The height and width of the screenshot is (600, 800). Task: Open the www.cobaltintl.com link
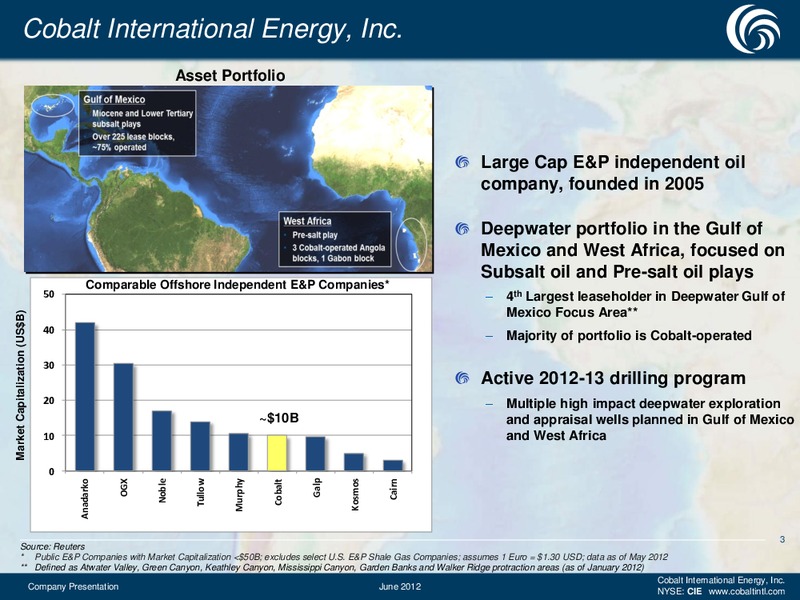(747, 591)
